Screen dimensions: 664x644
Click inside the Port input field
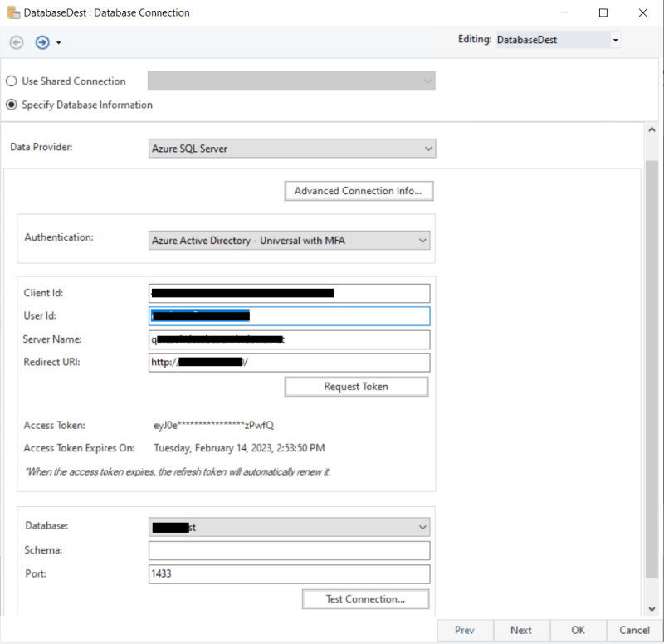pos(289,573)
